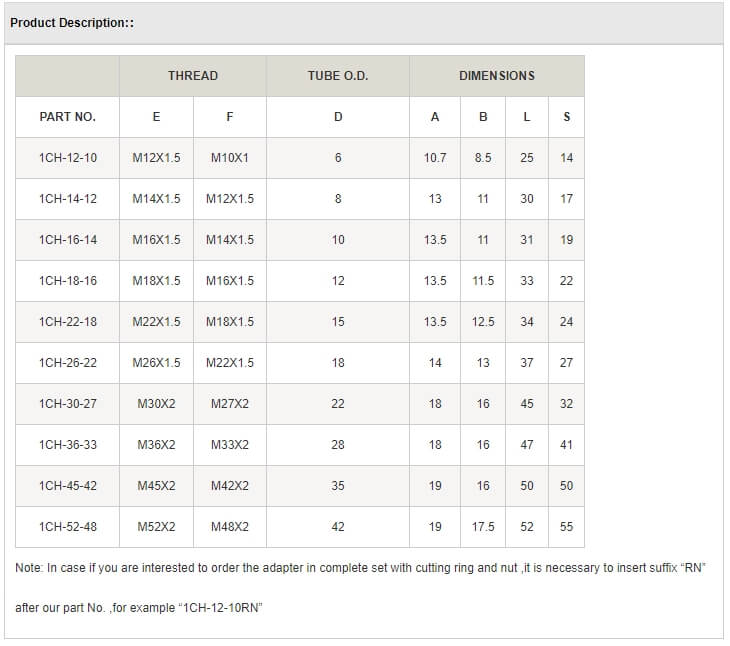Click part number 1CH-30-27
The height and width of the screenshot is (646, 730).
point(68,404)
